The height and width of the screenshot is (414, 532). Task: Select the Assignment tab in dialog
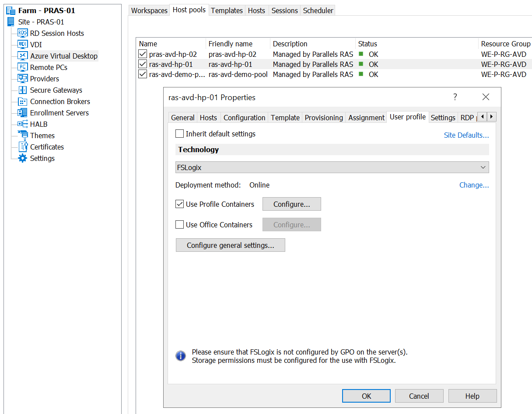click(x=367, y=118)
